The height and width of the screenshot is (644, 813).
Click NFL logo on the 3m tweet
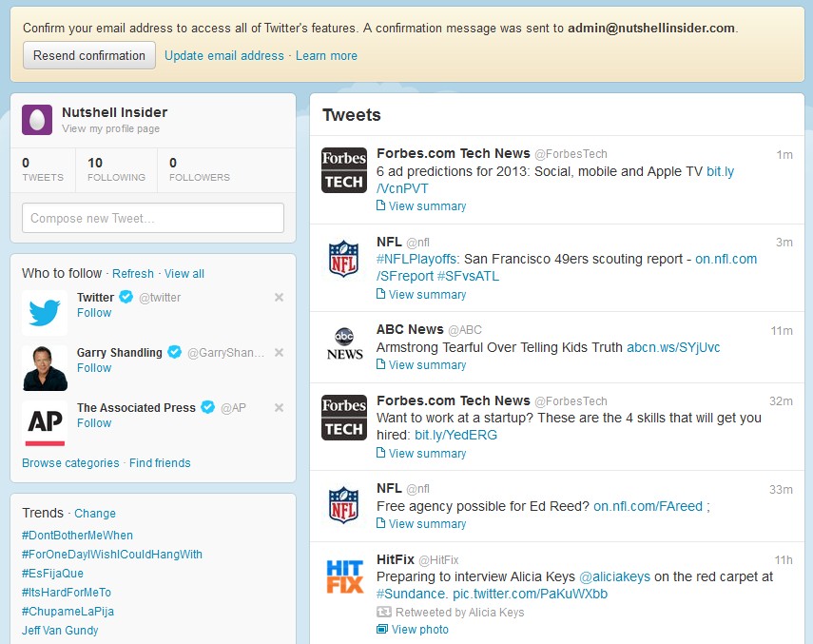coord(344,258)
